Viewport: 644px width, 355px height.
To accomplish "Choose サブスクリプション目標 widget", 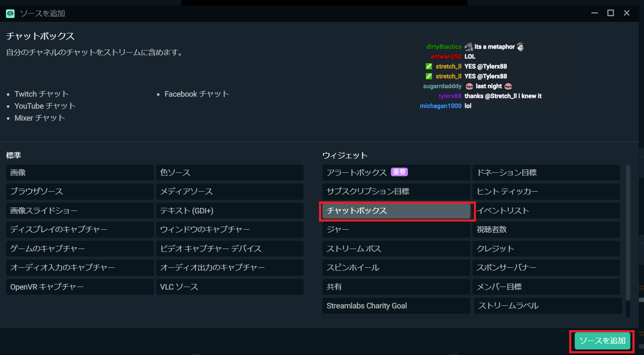I will coord(396,192).
